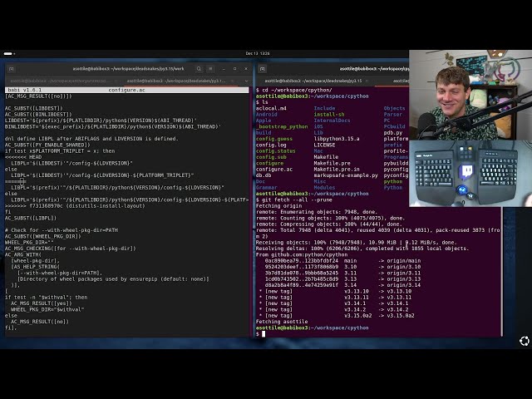
Task: Click "db.db" in the ls output
Action: pyautogui.click(x=264, y=175)
